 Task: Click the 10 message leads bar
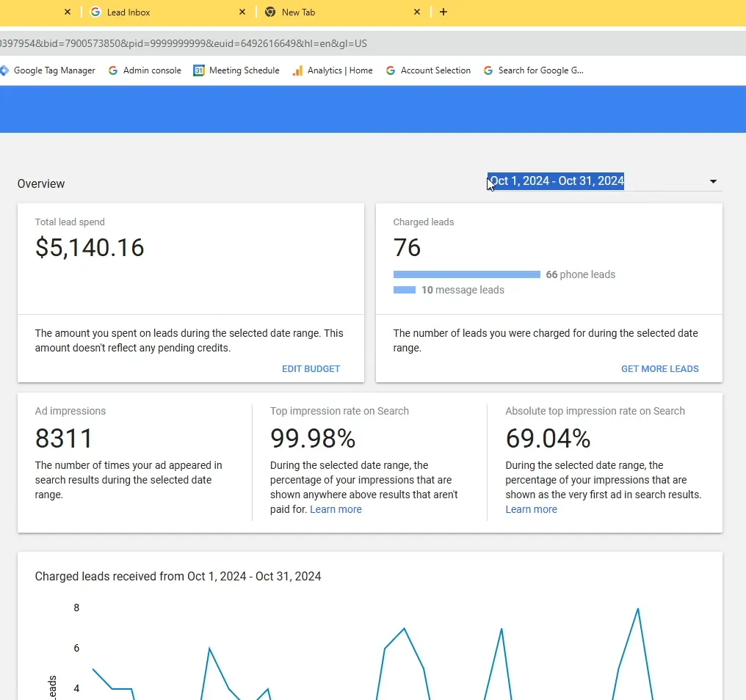point(405,290)
